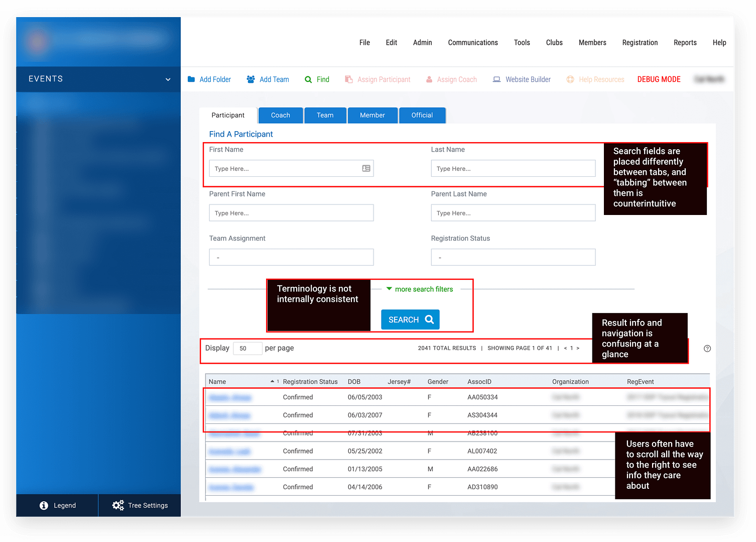Click DOB cell 01/13/2005

[365, 469]
